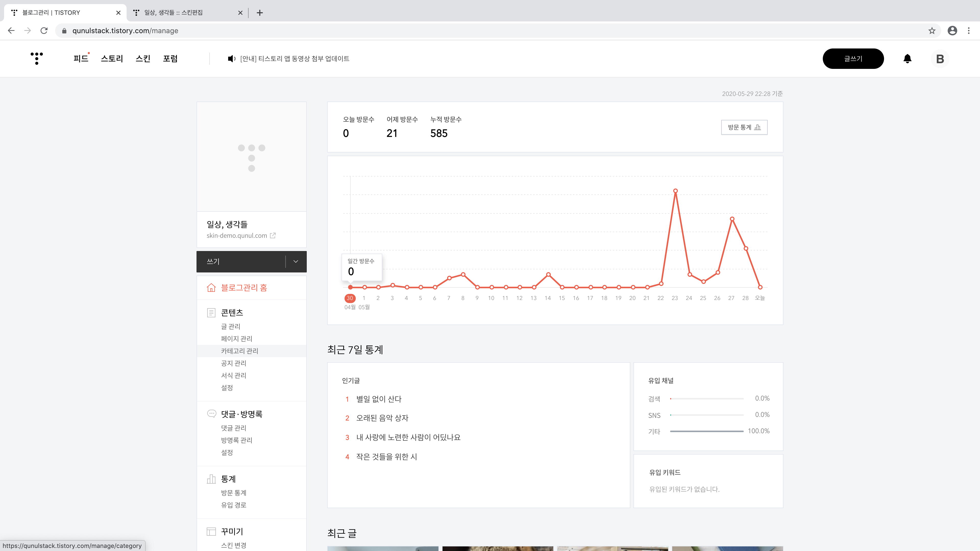Select day 23 peak point on chart

(675, 191)
